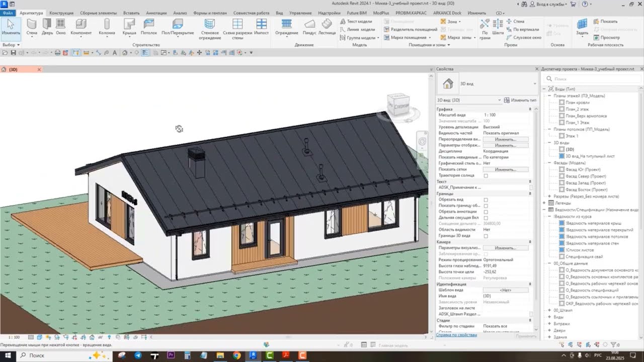Expand the Выбор panel dropdown
Image resolution: width=644 pixels, height=362 pixels.
click(x=11, y=45)
